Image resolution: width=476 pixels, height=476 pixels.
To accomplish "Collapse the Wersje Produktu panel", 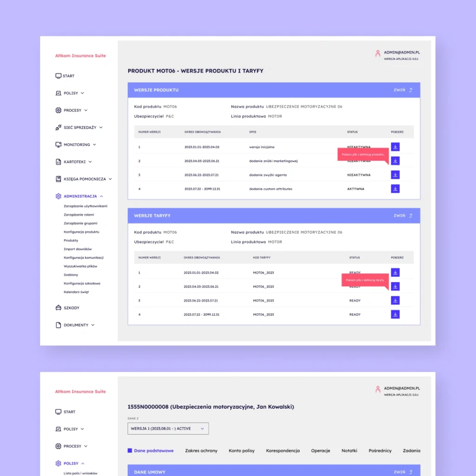I will (x=403, y=90).
